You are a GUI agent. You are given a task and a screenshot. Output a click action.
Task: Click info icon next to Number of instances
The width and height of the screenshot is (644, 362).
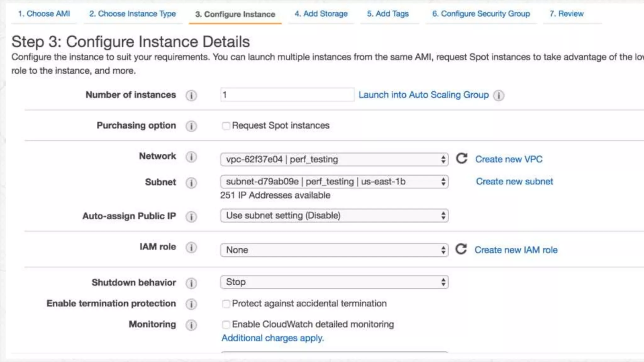[191, 95]
